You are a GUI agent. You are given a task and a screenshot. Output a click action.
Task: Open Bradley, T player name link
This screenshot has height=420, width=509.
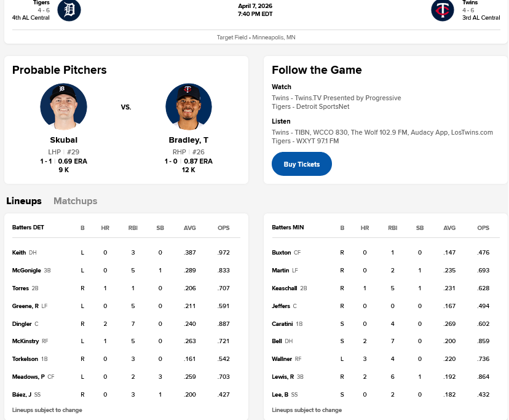(189, 140)
